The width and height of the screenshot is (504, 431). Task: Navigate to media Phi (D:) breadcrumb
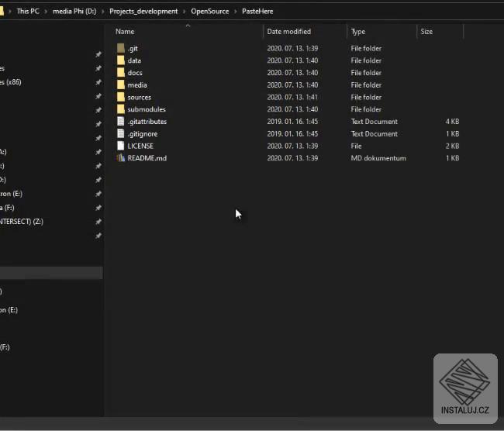(74, 12)
